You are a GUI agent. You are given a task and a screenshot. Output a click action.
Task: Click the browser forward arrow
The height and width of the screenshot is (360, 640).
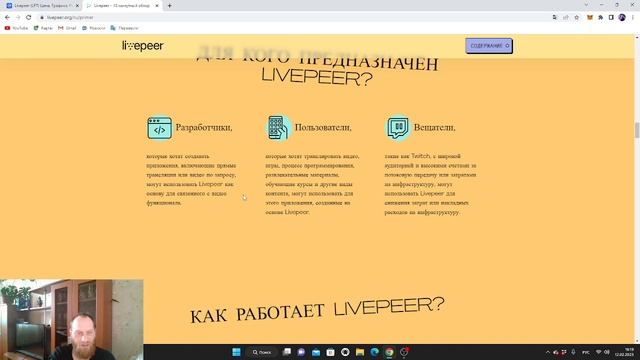point(18,18)
